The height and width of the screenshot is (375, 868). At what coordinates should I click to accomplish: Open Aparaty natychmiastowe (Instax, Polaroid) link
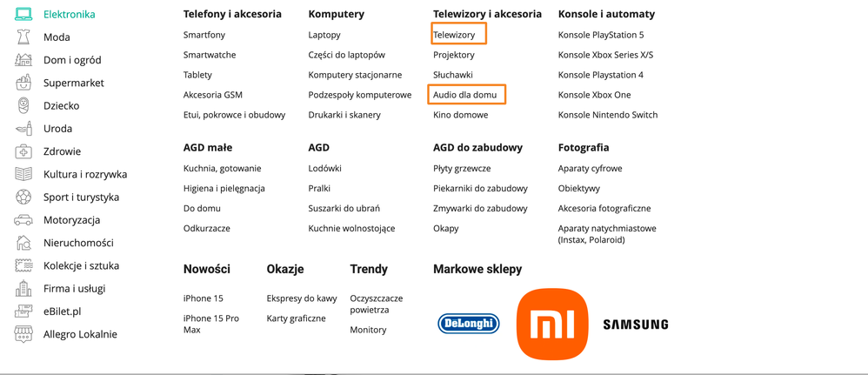607,234
